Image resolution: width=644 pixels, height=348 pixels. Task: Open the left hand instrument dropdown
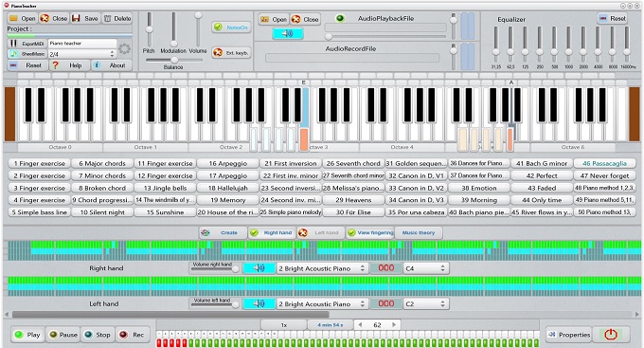click(x=322, y=303)
